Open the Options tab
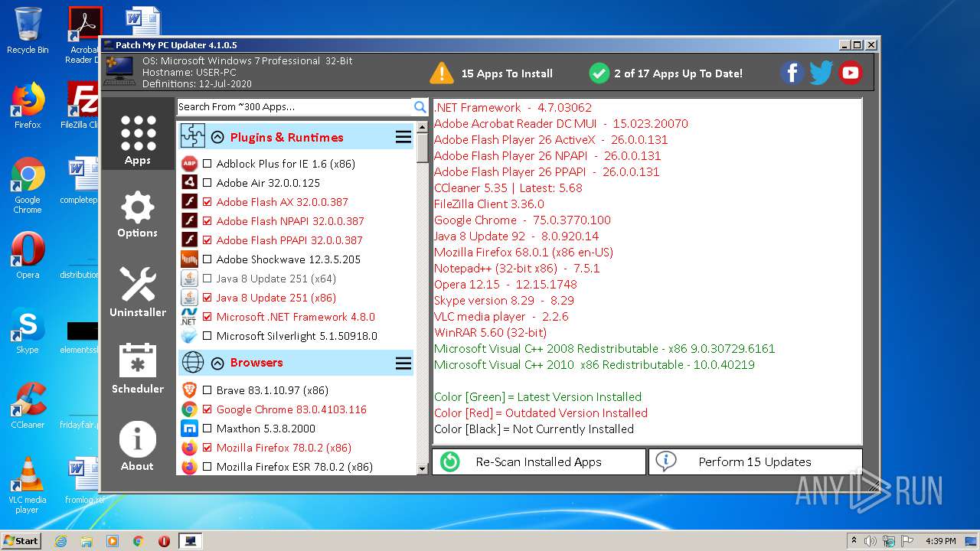 tap(138, 215)
